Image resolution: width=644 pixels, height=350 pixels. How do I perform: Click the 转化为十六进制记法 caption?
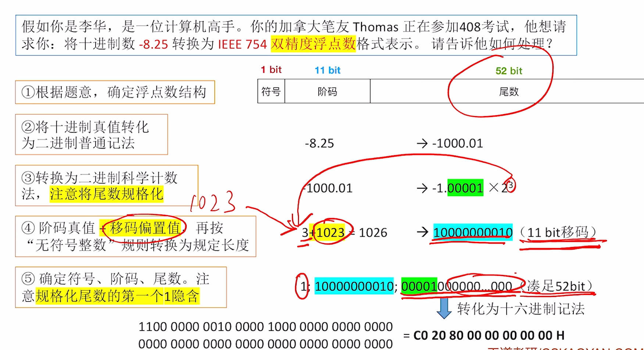pyautogui.click(x=520, y=309)
